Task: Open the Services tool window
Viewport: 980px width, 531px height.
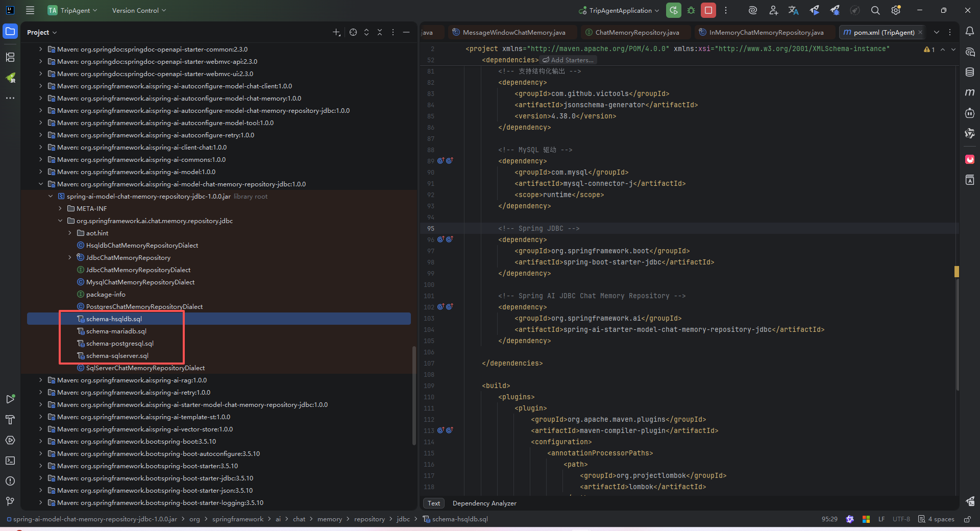Action: coord(10,440)
